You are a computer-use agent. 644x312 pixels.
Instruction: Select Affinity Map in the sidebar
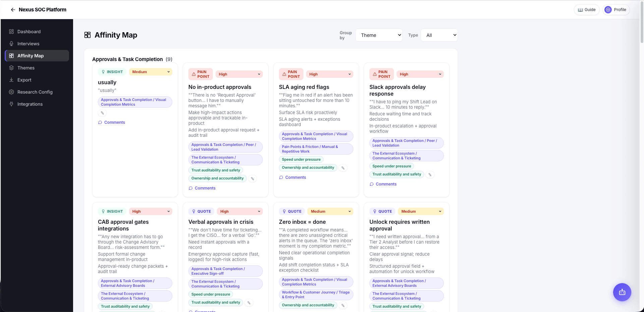[x=37, y=56]
